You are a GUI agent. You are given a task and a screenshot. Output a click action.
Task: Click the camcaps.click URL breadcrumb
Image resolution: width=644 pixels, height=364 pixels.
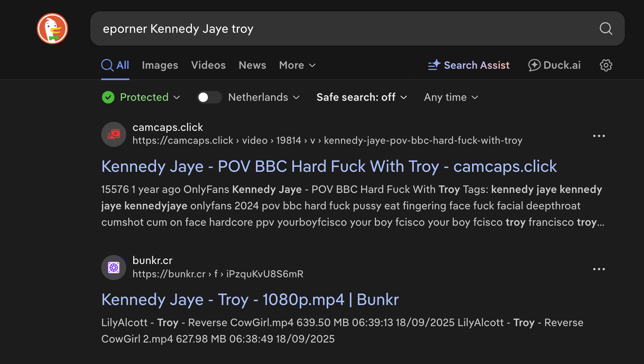pos(327,141)
